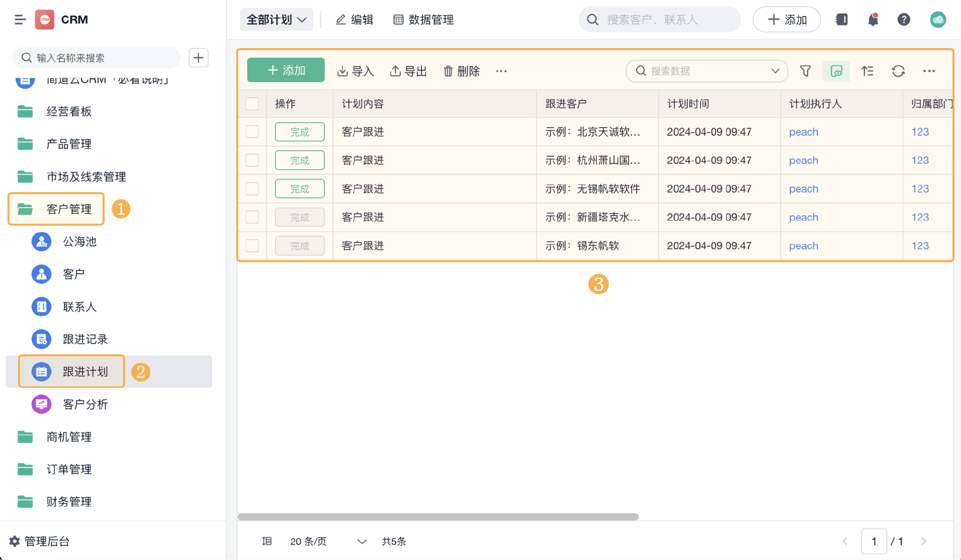Click plus icon beside sidebar search

tap(198, 58)
